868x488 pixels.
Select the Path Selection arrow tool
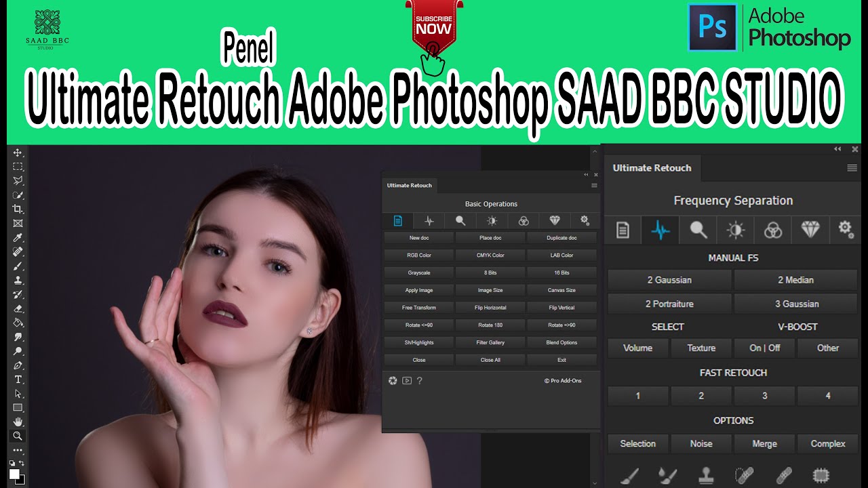click(18, 394)
